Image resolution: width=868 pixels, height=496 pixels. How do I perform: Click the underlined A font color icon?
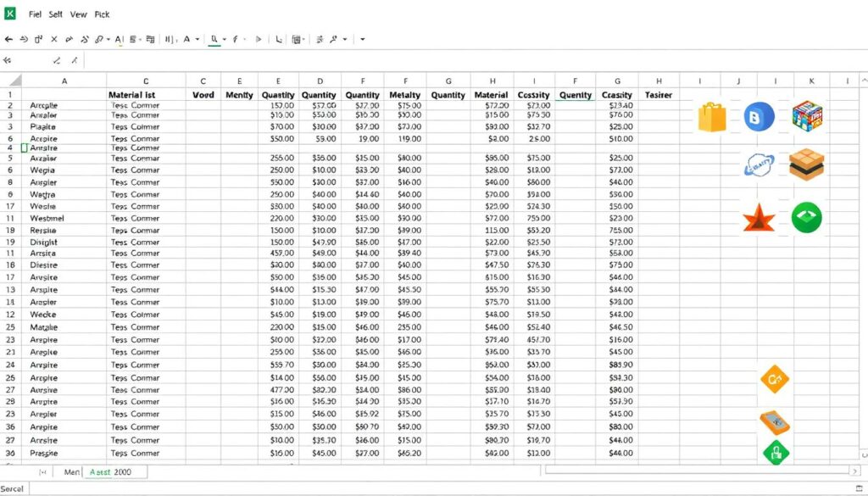(x=119, y=39)
